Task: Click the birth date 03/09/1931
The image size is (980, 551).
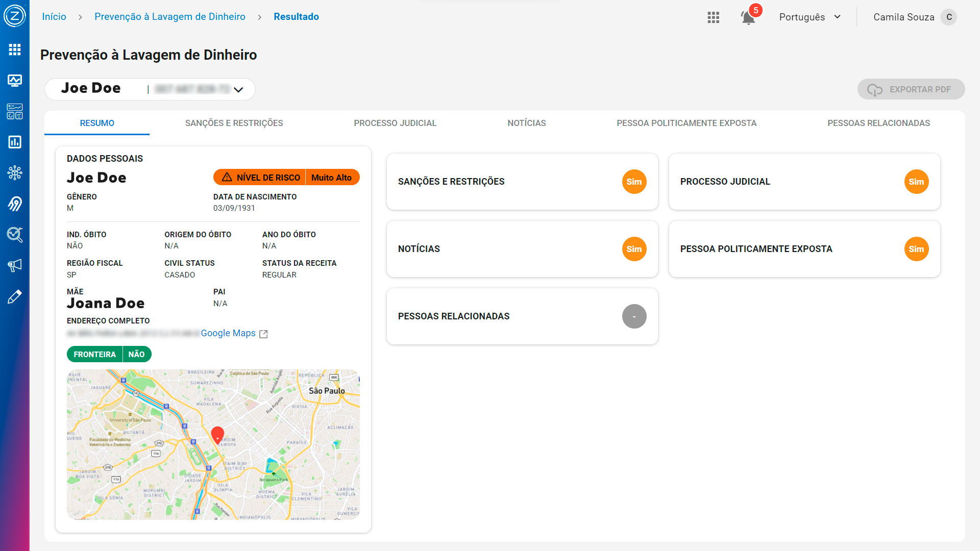Action: click(234, 208)
